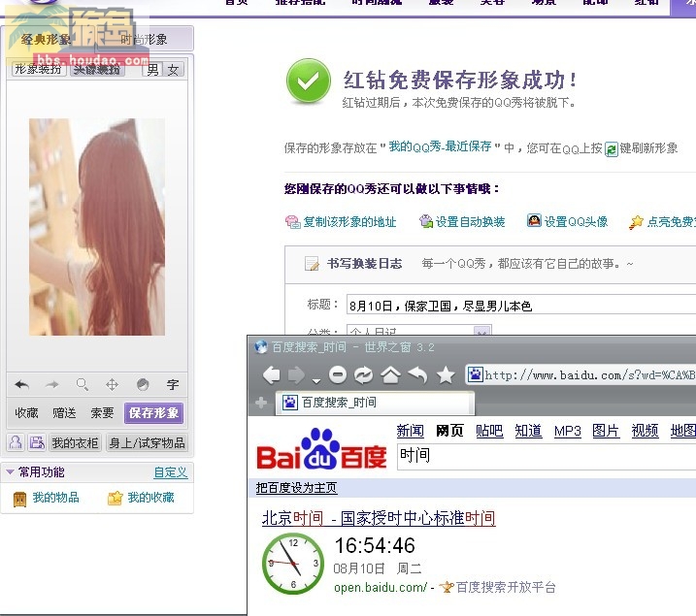Open the 我的衣柜 tab
Image resolution: width=696 pixels, height=616 pixels.
pos(75,442)
